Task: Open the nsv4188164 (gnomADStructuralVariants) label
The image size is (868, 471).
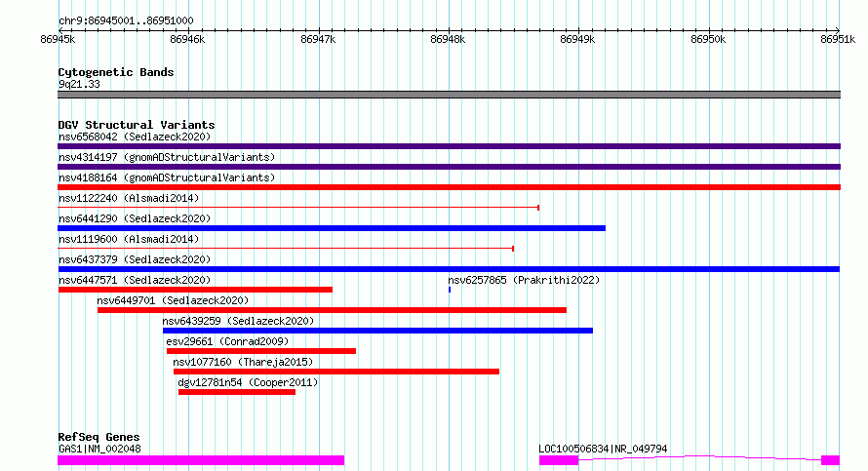Action: point(167,177)
